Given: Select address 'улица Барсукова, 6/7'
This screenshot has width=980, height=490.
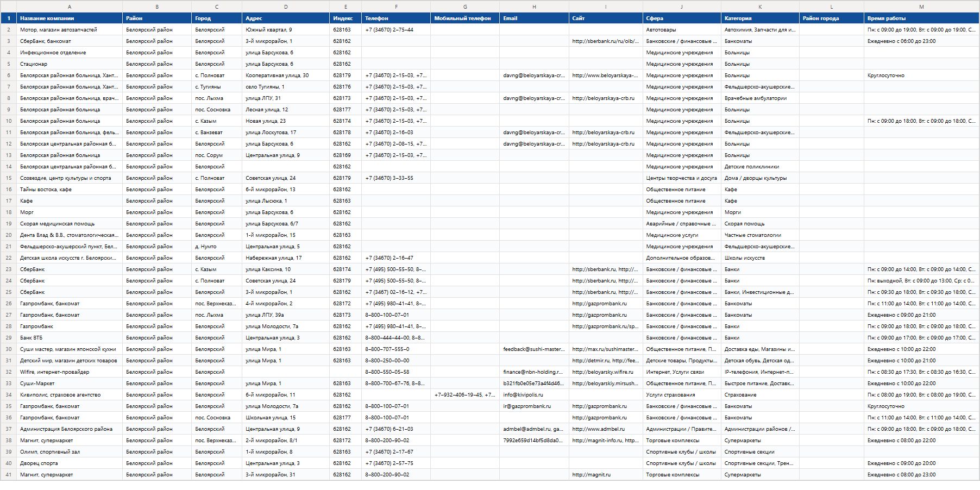Looking at the screenshot, I should (x=286, y=224).
